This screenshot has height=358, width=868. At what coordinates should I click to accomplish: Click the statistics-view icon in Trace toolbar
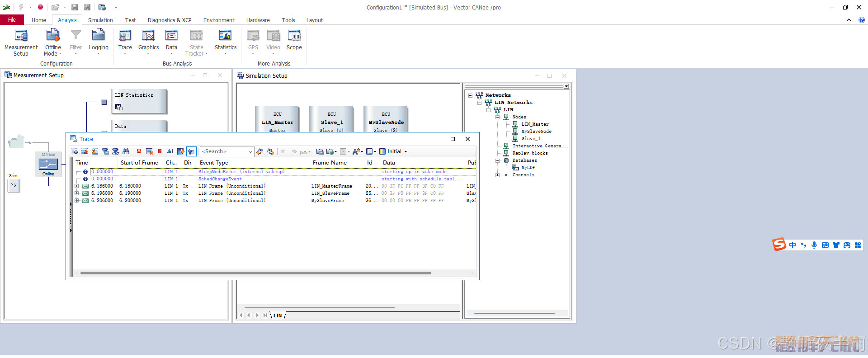[85, 151]
